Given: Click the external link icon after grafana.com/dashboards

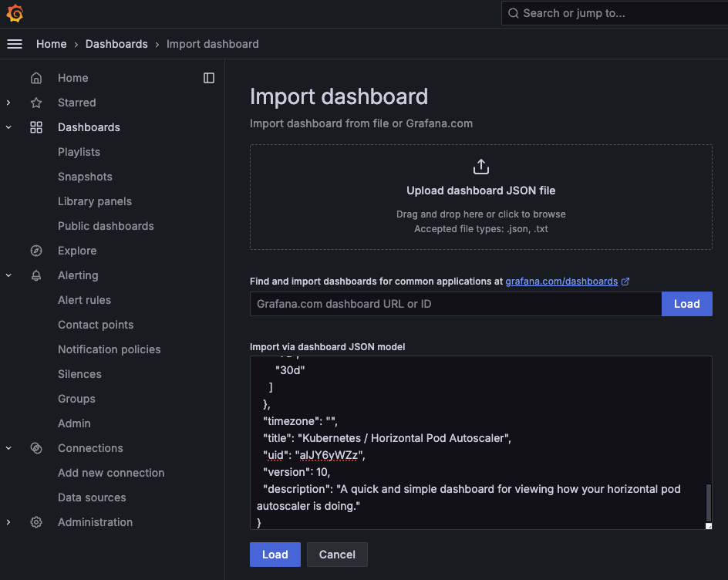Looking at the screenshot, I should coord(625,282).
